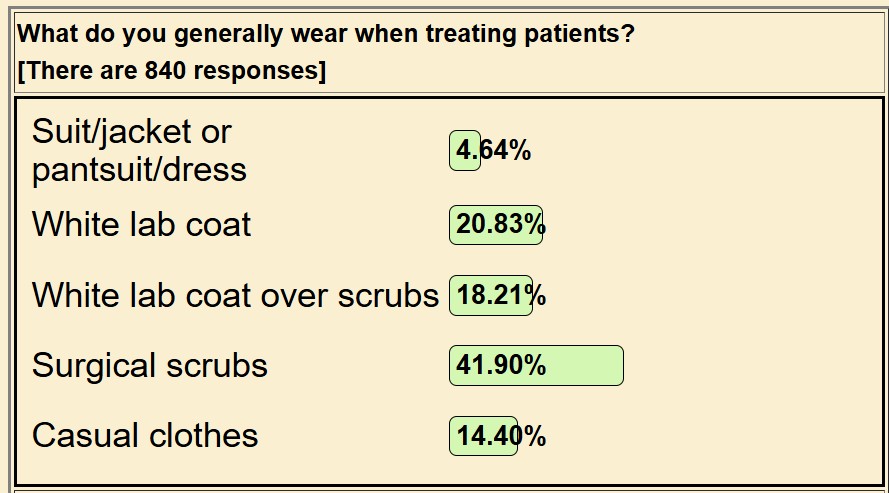Click the green bar next to Casual clothes
889x493 pixels.
click(483, 436)
